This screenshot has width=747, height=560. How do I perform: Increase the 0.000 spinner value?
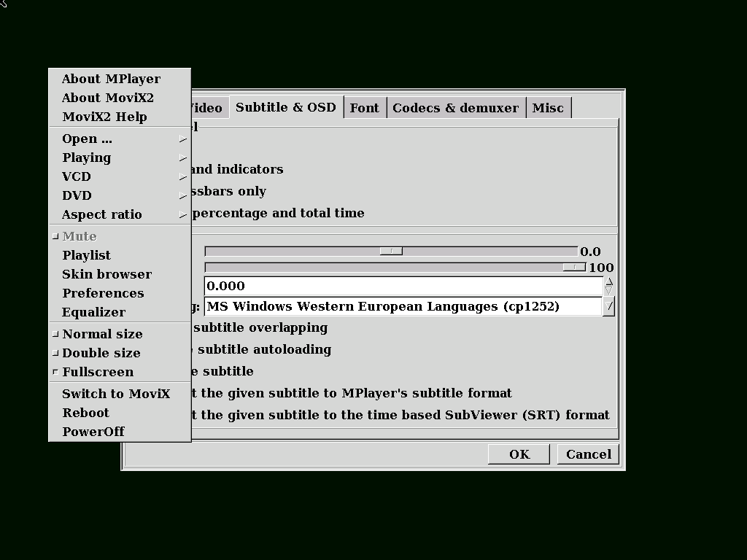tap(609, 282)
